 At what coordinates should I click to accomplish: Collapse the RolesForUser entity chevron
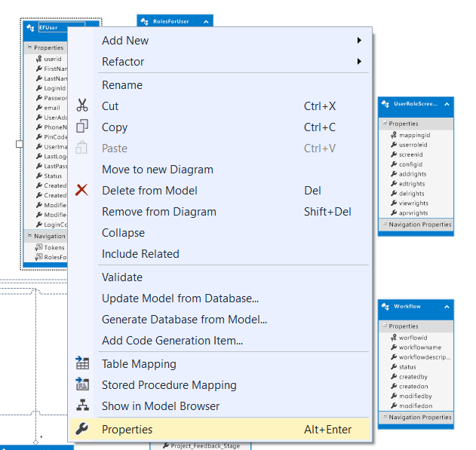[205, 22]
